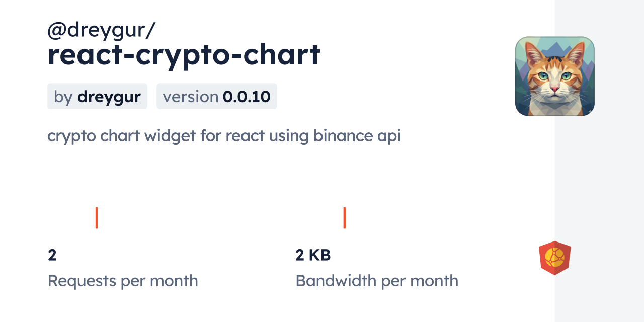Click the requests count value "2"
The height and width of the screenshot is (322, 644).
(52, 255)
